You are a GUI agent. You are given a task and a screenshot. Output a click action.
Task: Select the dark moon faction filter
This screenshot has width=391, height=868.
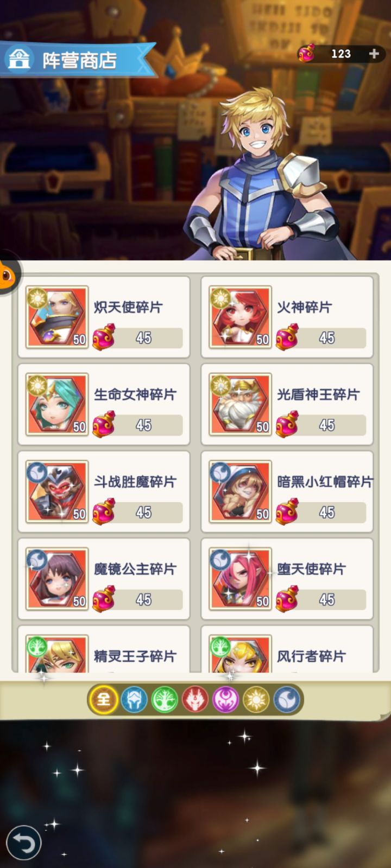tap(287, 700)
